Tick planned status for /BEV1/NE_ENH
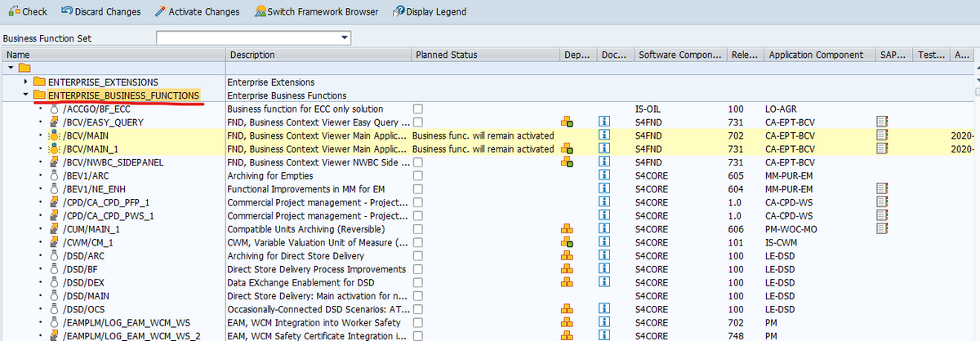The image size is (980, 341). point(417,189)
